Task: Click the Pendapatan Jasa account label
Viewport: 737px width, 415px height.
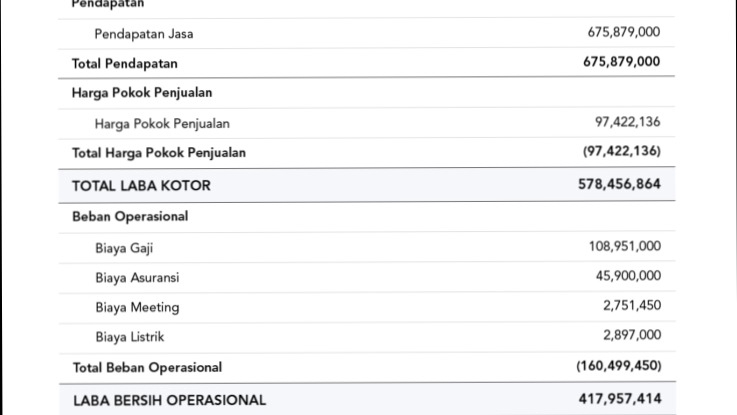Action: coord(144,34)
